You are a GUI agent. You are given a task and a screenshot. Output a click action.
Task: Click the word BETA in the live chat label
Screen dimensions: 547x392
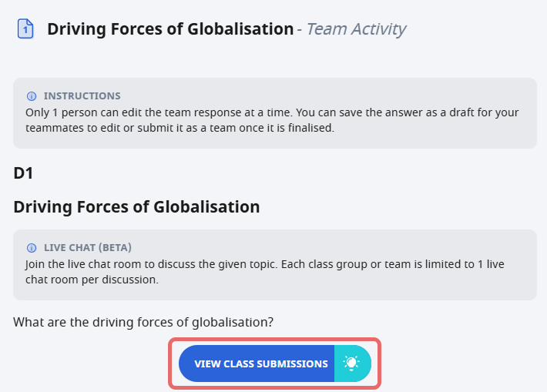(115, 248)
